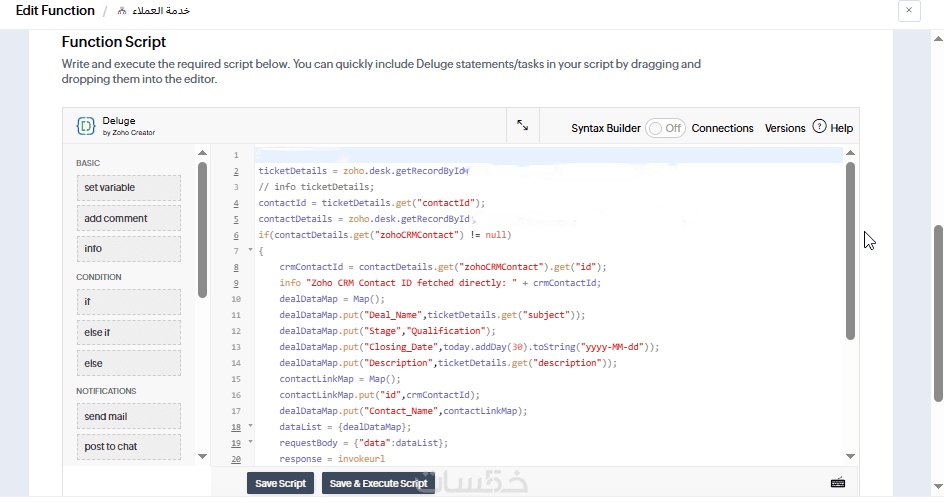This screenshot has height=503, width=944.
Task: Click the 'add comment' task block
Action: coord(128,218)
